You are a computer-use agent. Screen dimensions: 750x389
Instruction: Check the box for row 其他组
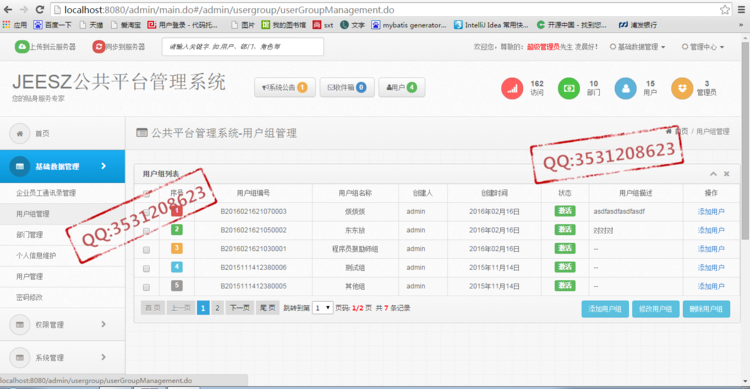point(146,287)
